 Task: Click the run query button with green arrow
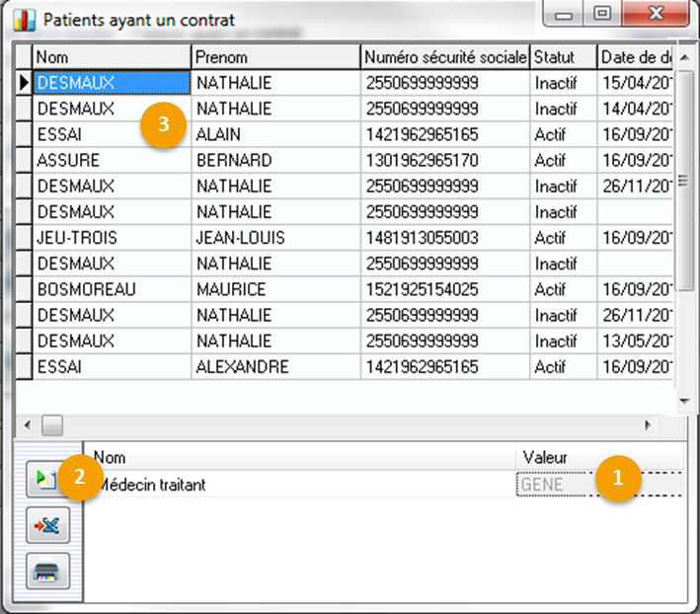click(47, 481)
